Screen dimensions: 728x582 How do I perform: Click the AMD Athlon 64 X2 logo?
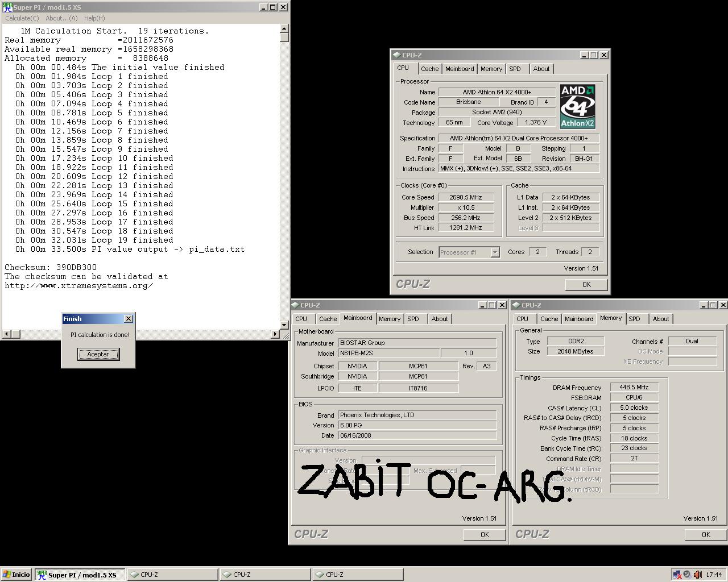tap(577, 107)
